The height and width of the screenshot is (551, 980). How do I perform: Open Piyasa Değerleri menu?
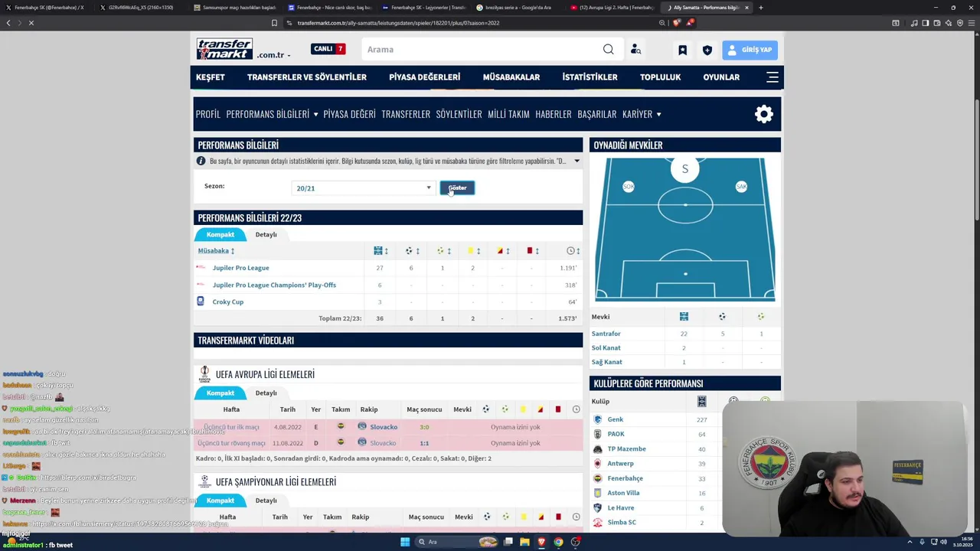coord(424,77)
